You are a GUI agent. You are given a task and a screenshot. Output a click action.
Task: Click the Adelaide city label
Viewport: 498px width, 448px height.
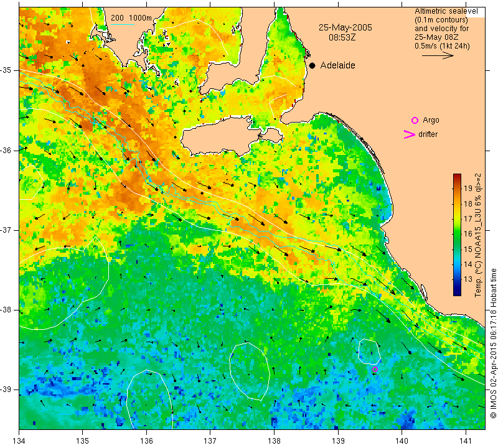337,65
